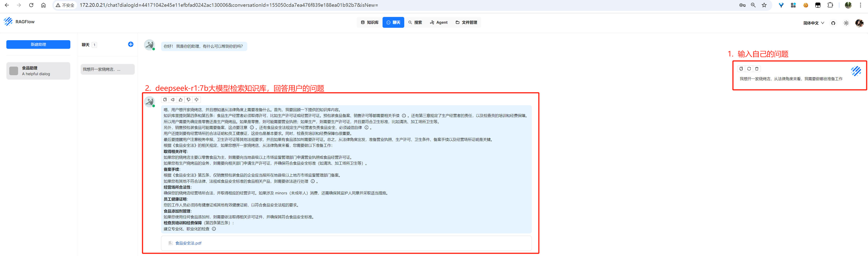Open the 食品安全法.pdf reference link

(x=188, y=243)
